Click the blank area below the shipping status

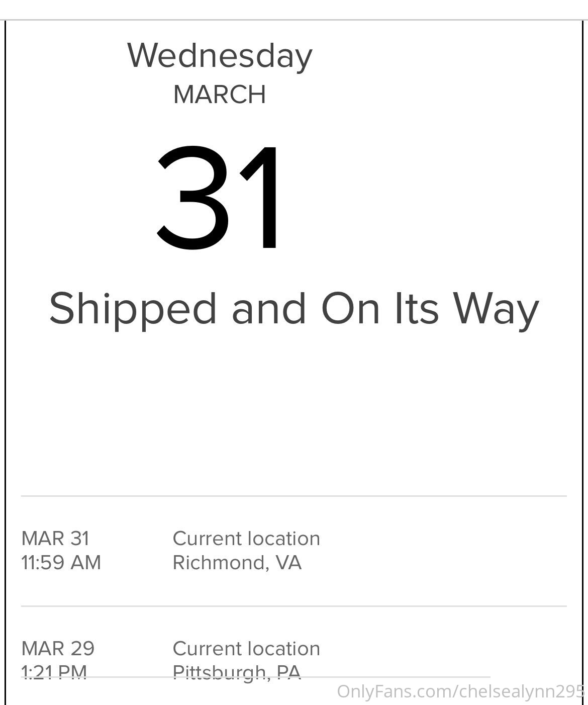click(x=294, y=407)
